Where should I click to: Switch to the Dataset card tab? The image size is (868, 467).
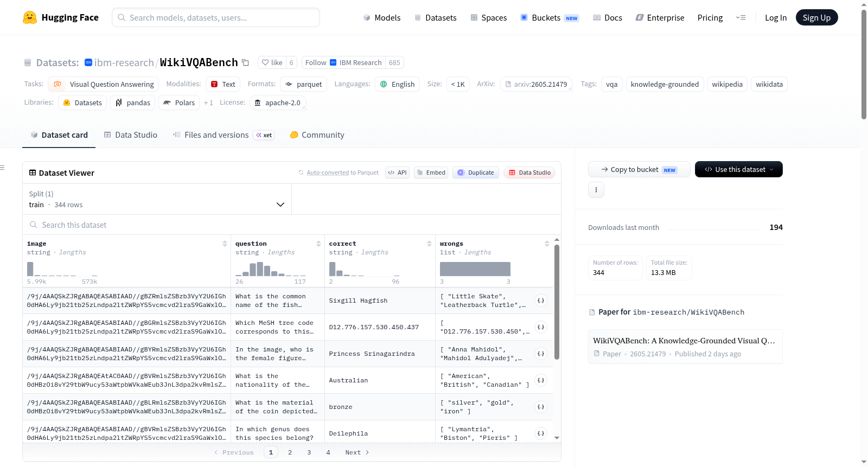click(x=59, y=135)
